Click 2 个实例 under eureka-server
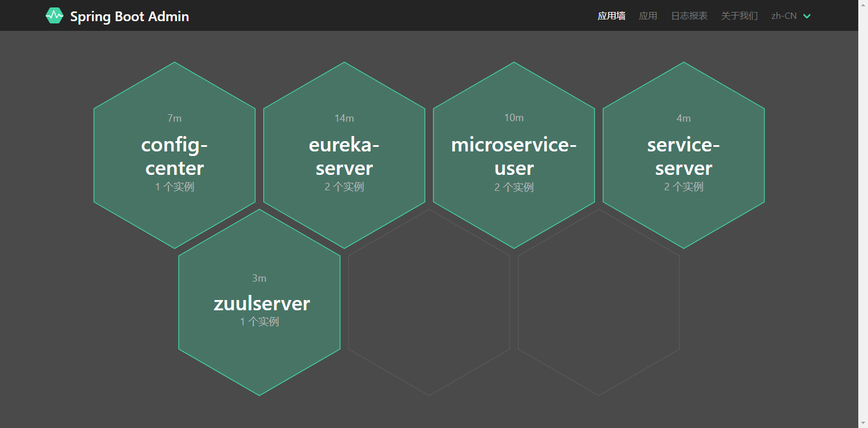Screen dimensions: 868x428 (x=344, y=187)
